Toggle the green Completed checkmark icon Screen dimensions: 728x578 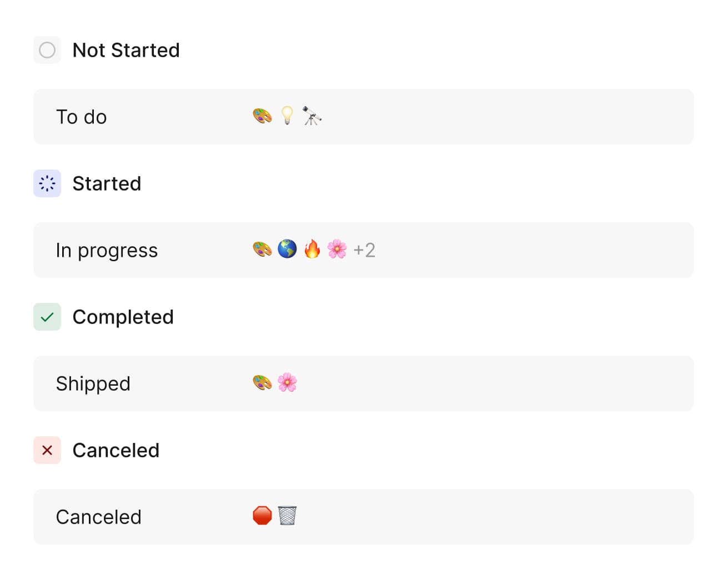(47, 317)
